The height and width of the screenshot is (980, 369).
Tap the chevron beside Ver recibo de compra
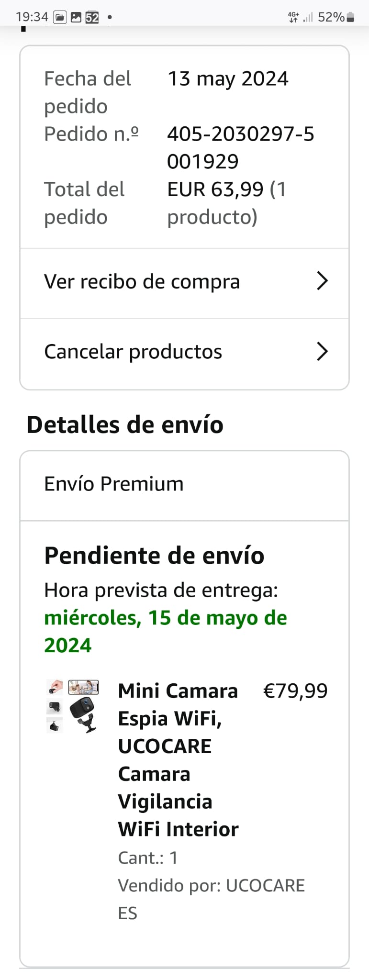click(322, 281)
